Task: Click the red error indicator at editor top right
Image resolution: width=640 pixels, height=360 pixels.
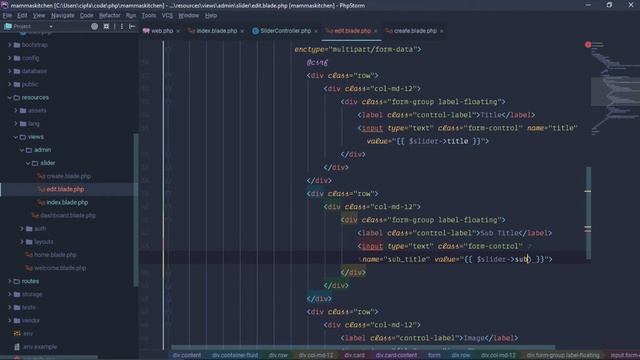Action: [x=588, y=44]
